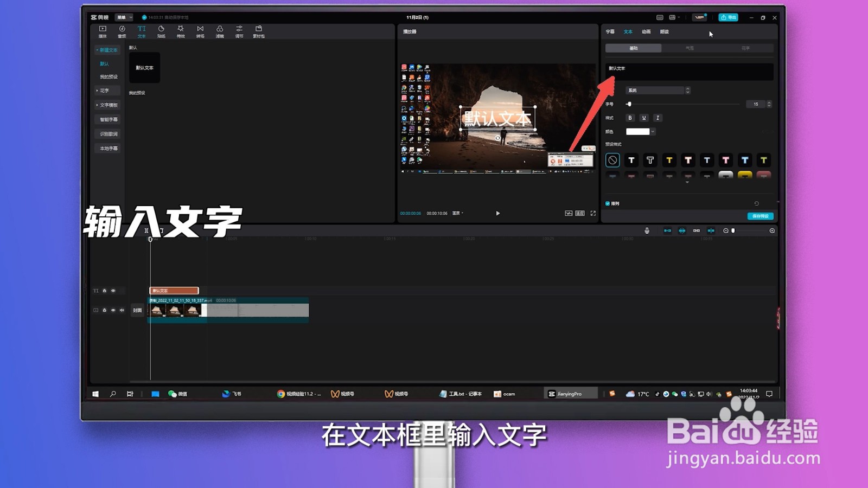Viewport: 868px width, 488px height.
Task: Click the 保存预设 (Save Preset) button
Action: pos(761,216)
